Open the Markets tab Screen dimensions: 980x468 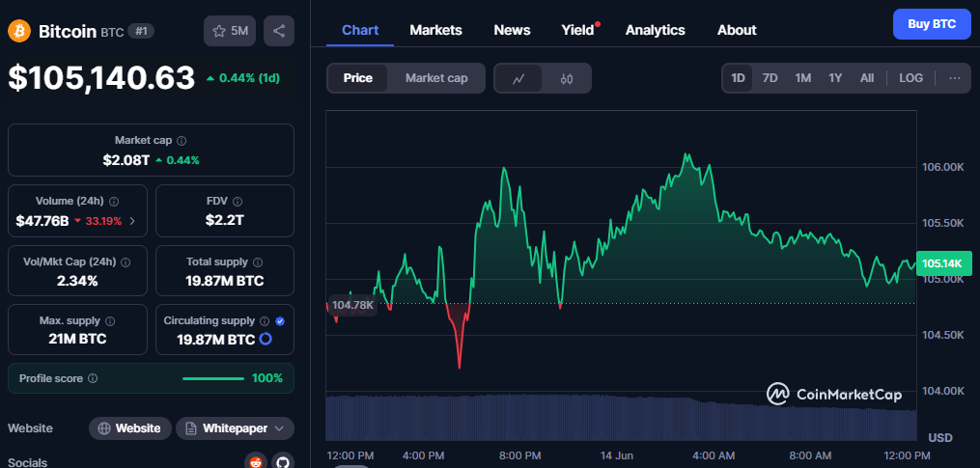pos(435,30)
